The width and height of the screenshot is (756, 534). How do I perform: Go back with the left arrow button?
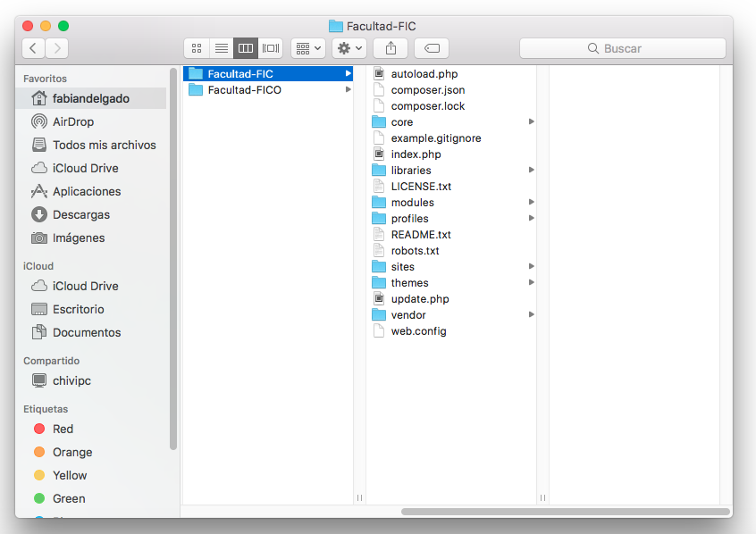point(33,48)
